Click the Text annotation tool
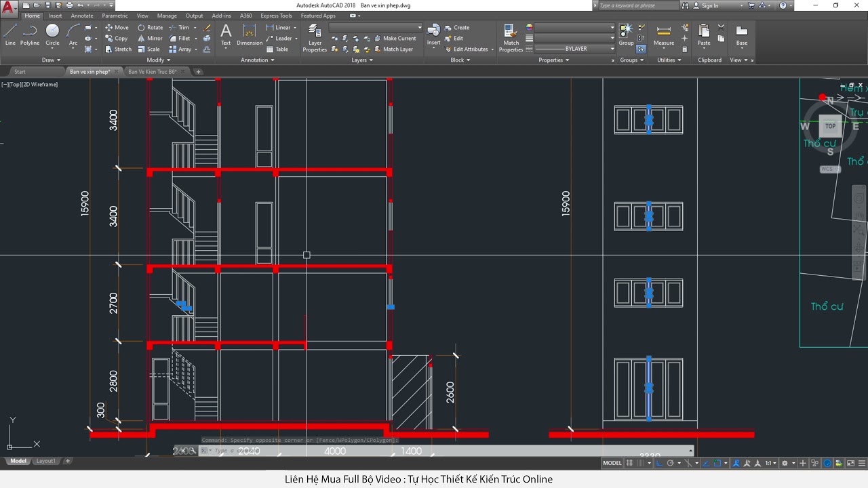 point(226,34)
